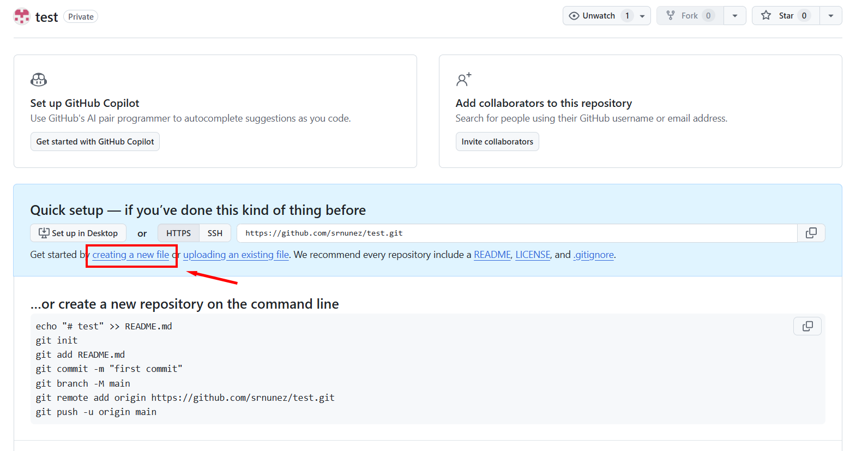Click 'or create a new repository' heading
The height and width of the screenshot is (451, 868).
184,304
